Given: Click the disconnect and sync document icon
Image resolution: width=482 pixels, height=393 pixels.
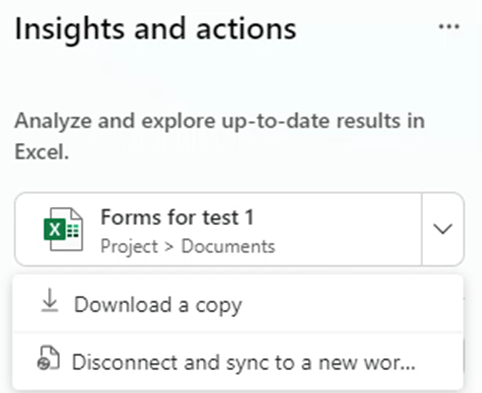Looking at the screenshot, I should point(48,358).
